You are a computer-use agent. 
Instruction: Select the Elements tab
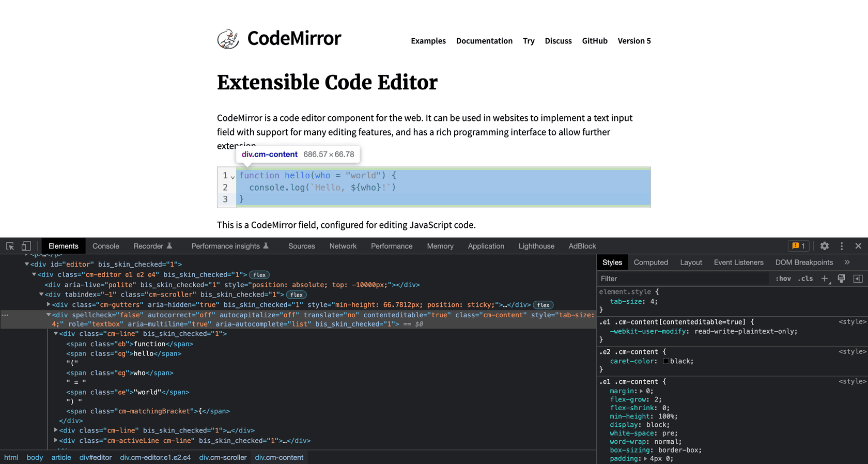[x=64, y=246]
